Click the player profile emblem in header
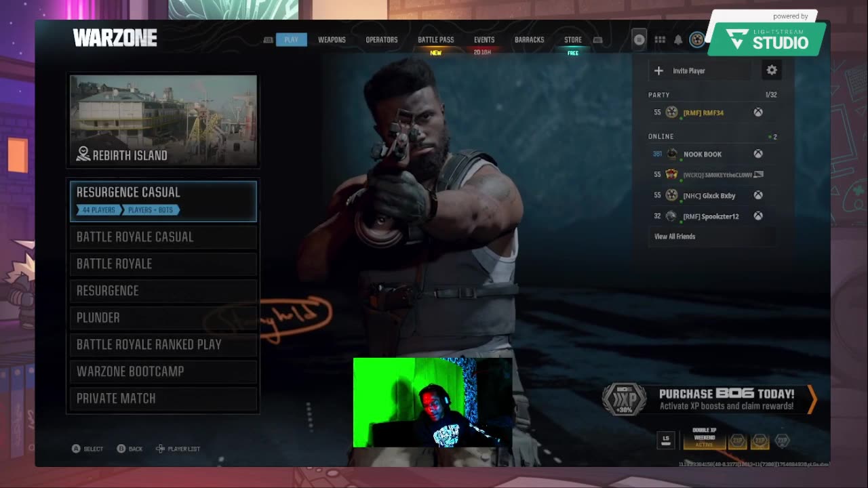868x488 pixels. (x=697, y=40)
